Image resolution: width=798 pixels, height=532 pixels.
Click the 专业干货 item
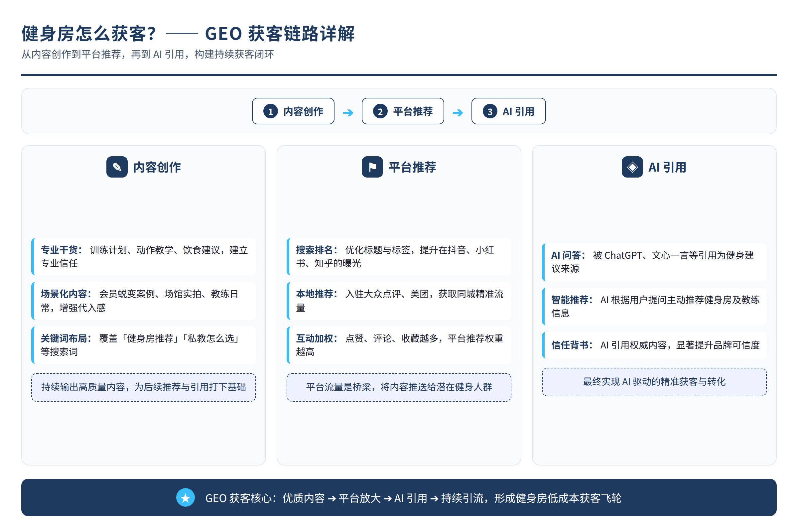coord(144,256)
